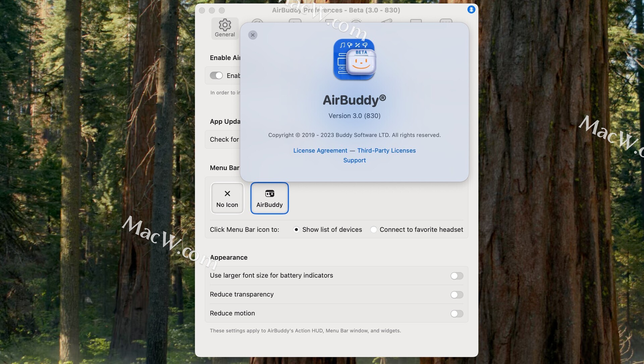Click the Appearance section heading
Image resolution: width=644 pixels, height=364 pixels.
coord(229,258)
